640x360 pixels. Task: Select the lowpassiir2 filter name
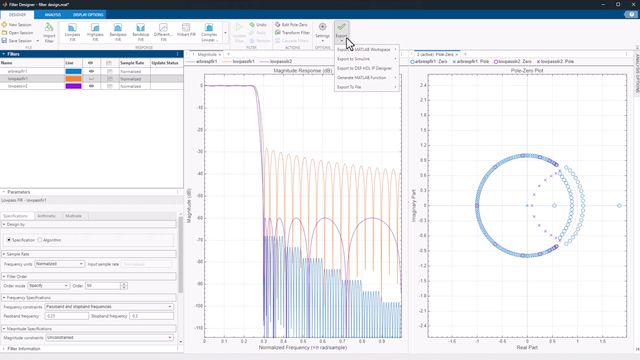[x=18, y=86]
